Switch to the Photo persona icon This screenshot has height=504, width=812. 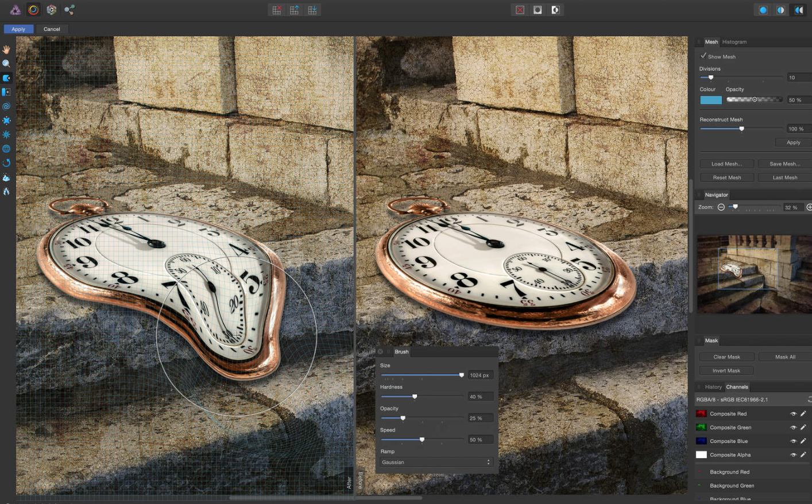click(16, 10)
